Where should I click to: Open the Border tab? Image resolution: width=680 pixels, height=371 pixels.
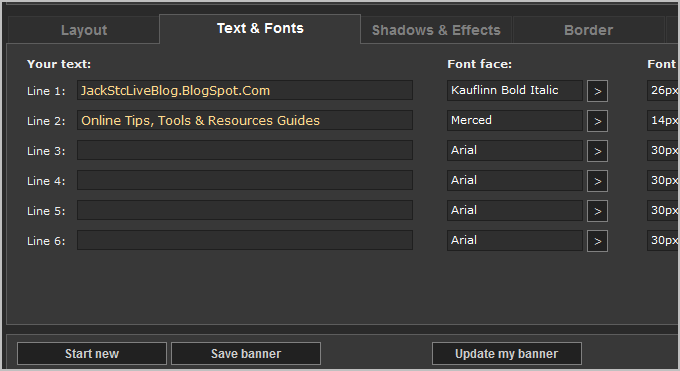(x=588, y=30)
